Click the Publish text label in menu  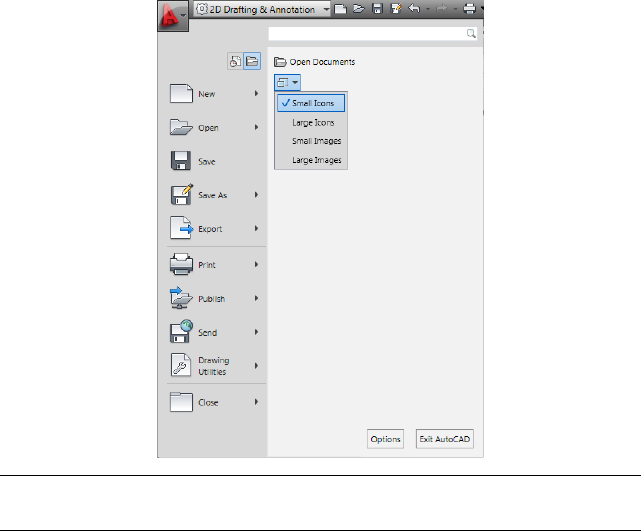(x=211, y=299)
